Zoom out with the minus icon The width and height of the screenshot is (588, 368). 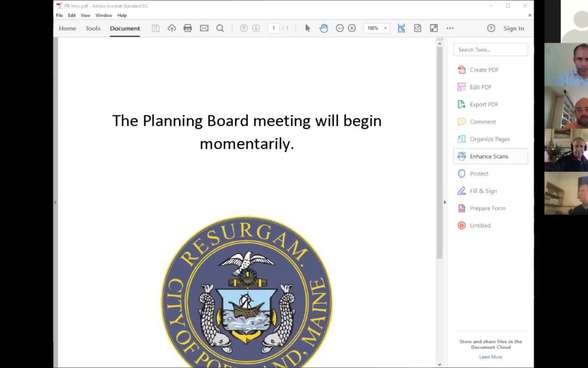[x=340, y=28]
